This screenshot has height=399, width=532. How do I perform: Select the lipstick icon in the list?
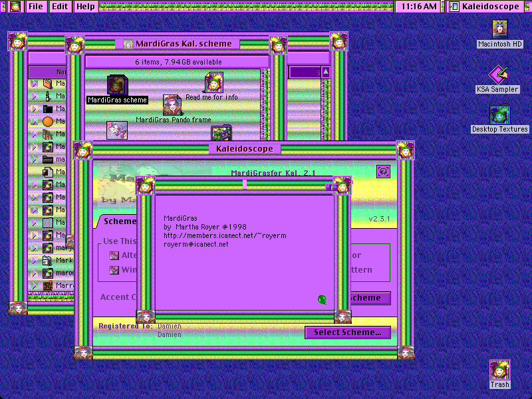[x=48, y=96]
